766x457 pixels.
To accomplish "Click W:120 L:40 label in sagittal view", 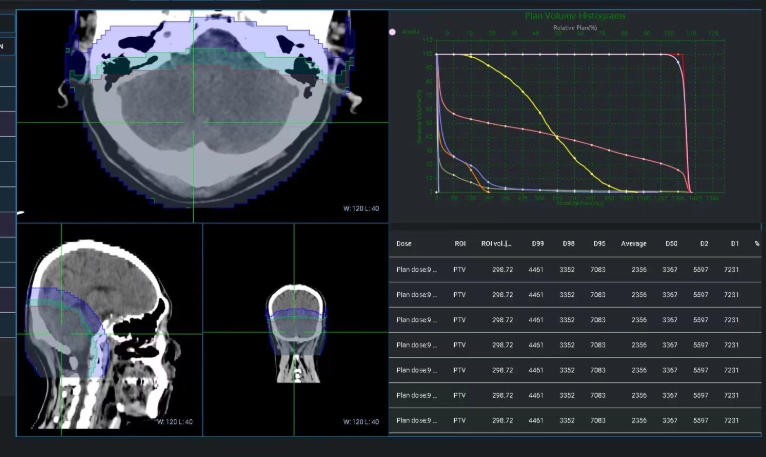I will (175, 421).
